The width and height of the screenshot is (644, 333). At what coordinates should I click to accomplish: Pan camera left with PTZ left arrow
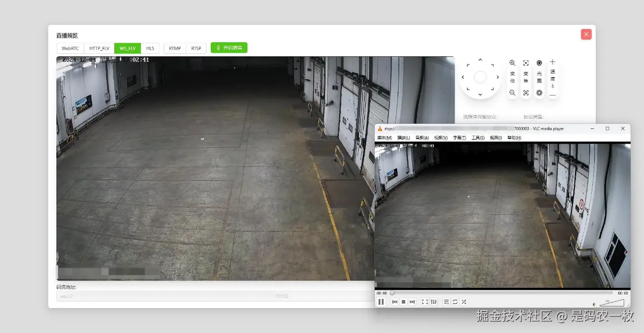coord(463,77)
